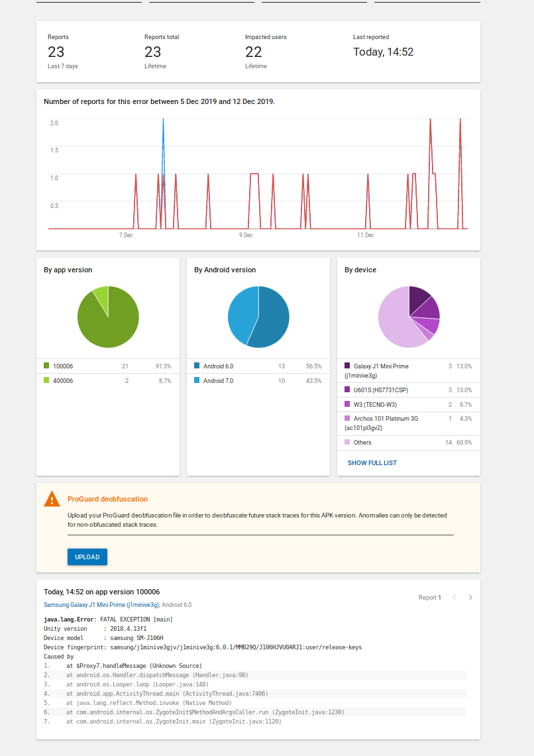The width and height of the screenshot is (534, 756).
Task: Click the Android 7.0 legend color square
Action: (x=197, y=380)
